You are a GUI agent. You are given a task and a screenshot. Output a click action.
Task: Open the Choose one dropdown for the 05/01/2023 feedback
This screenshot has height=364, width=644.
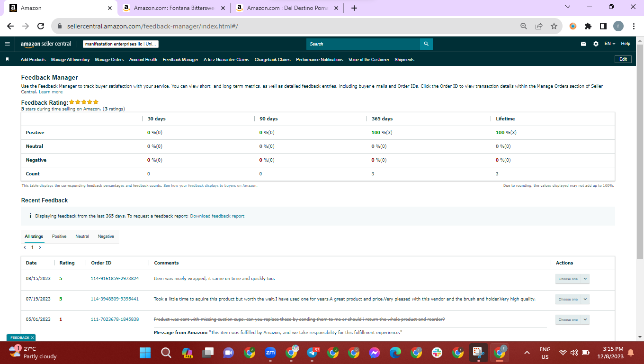(x=572, y=319)
